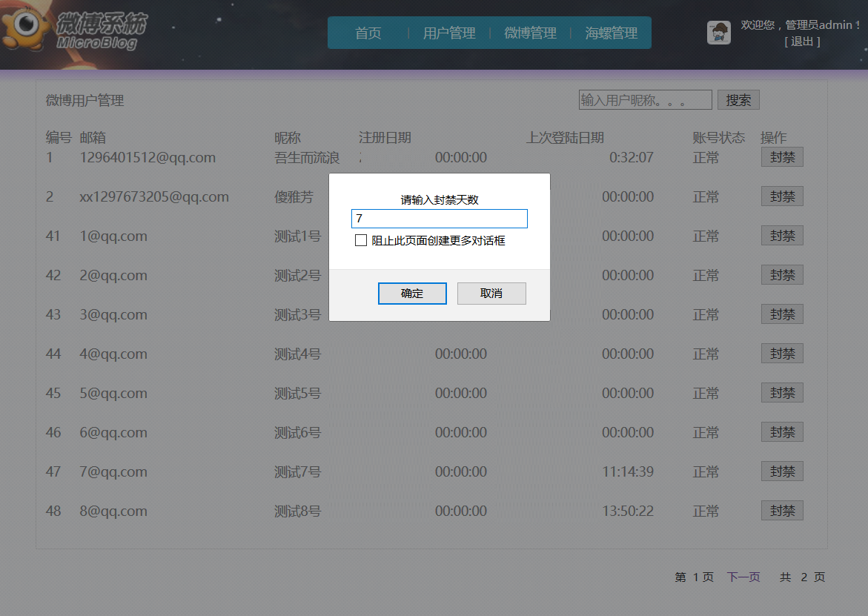Click 封禁 for 2@qq.com row
The height and width of the screenshot is (616, 868).
click(782, 275)
